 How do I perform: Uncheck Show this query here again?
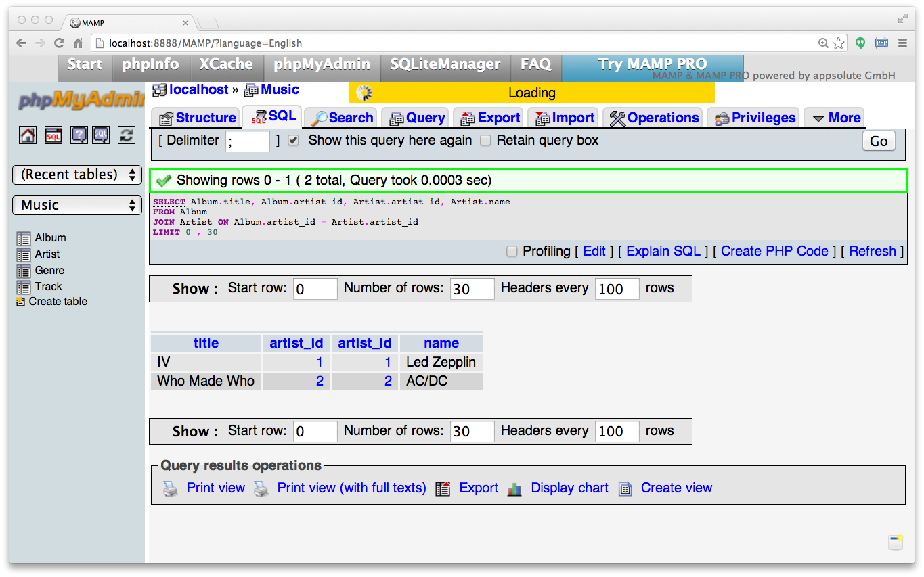pyautogui.click(x=293, y=141)
